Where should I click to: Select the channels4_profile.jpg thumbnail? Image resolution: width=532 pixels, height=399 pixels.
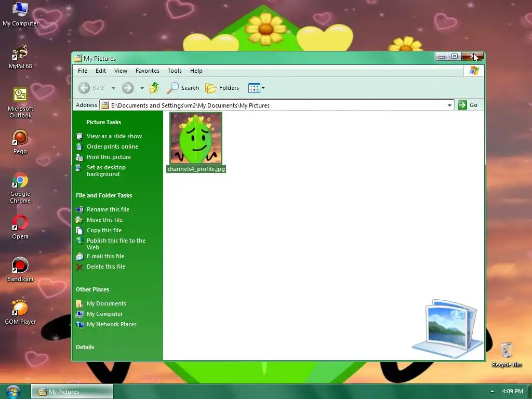pyautogui.click(x=196, y=138)
